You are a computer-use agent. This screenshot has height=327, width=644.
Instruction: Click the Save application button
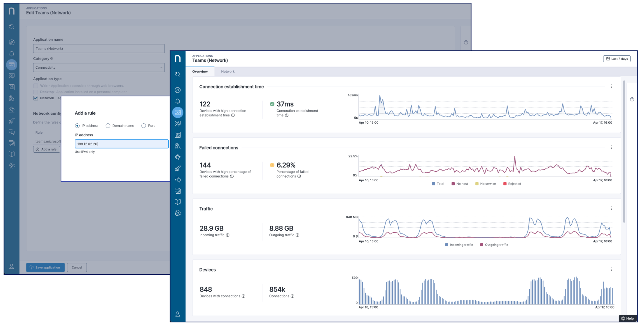(x=45, y=268)
